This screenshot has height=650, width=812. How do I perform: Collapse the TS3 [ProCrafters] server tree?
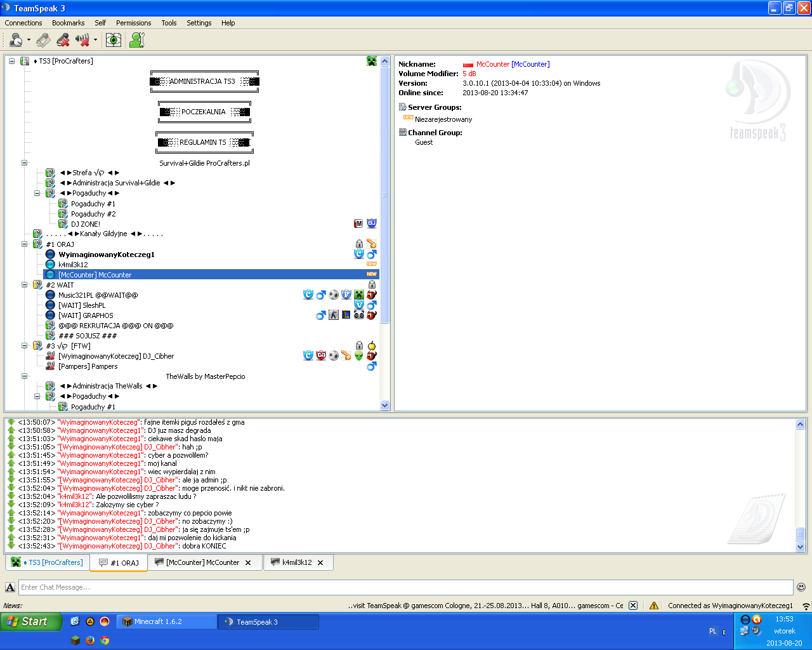(11, 61)
